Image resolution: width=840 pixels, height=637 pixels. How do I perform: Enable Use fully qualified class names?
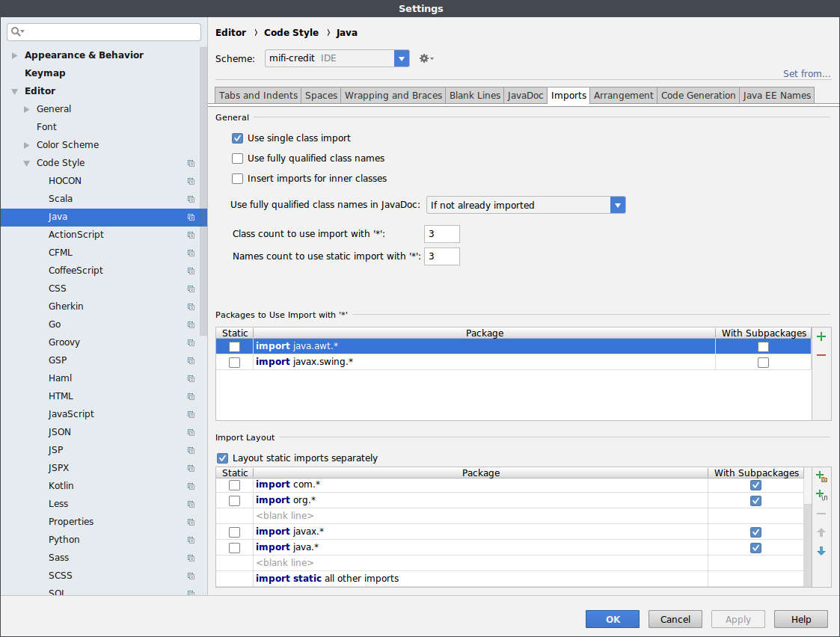tap(237, 159)
